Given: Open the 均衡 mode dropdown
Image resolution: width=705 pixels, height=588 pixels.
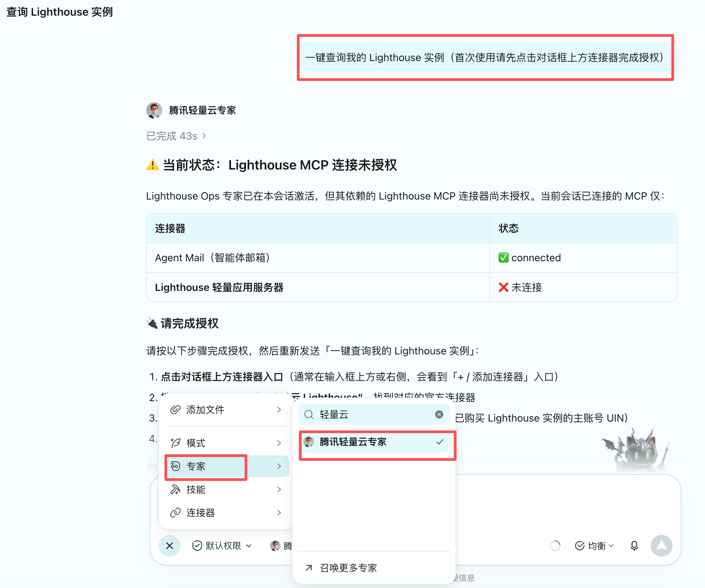Looking at the screenshot, I should tap(594, 546).
